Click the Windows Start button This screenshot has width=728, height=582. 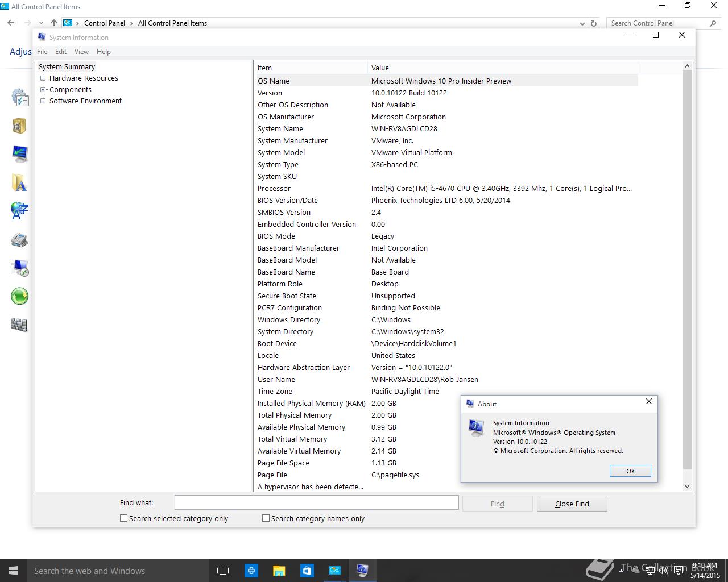[14, 571]
